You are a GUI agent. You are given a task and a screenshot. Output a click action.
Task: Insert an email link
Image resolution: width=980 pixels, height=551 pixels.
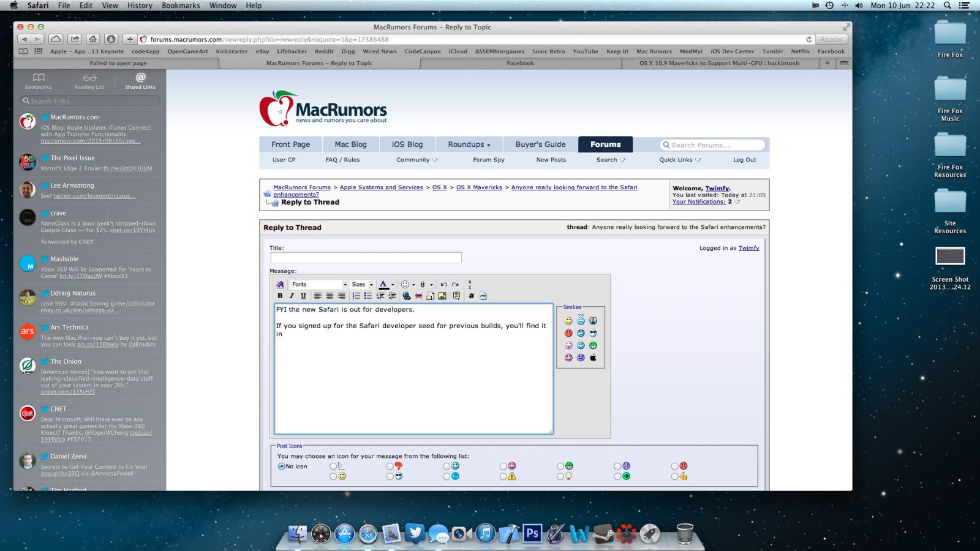[430, 296]
